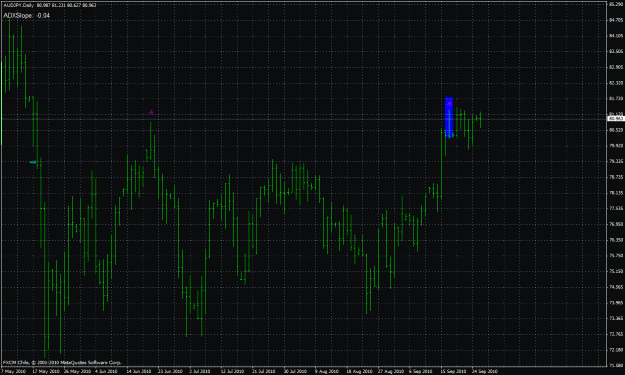Click the 79.920 price scale label
Image resolution: width=625 pixels, height=375 pixels.
point(616,145)
